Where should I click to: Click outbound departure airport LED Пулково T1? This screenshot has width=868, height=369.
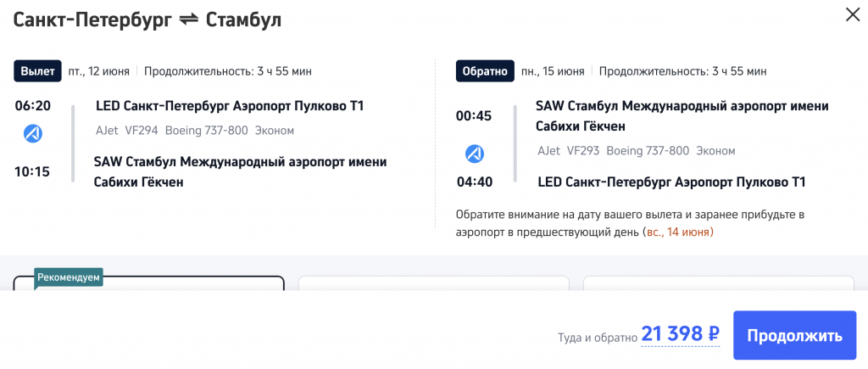pyautogui.click(x=230, y=107)
